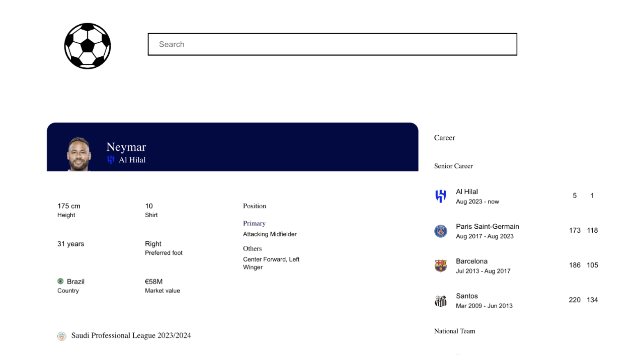This screenshot has width=642, height=364.
Task: Click the Brazil flag icon
Action: 60,282
